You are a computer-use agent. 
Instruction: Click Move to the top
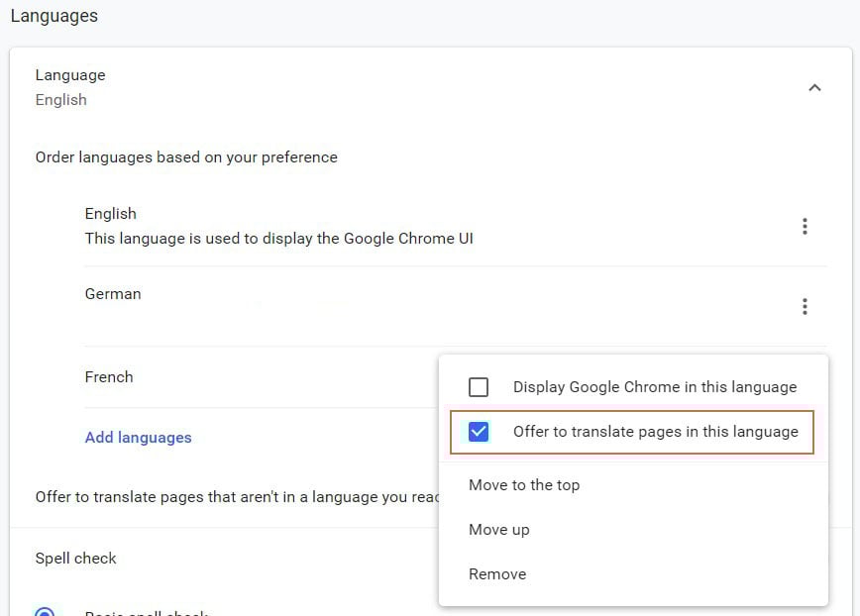coord(524,484)
